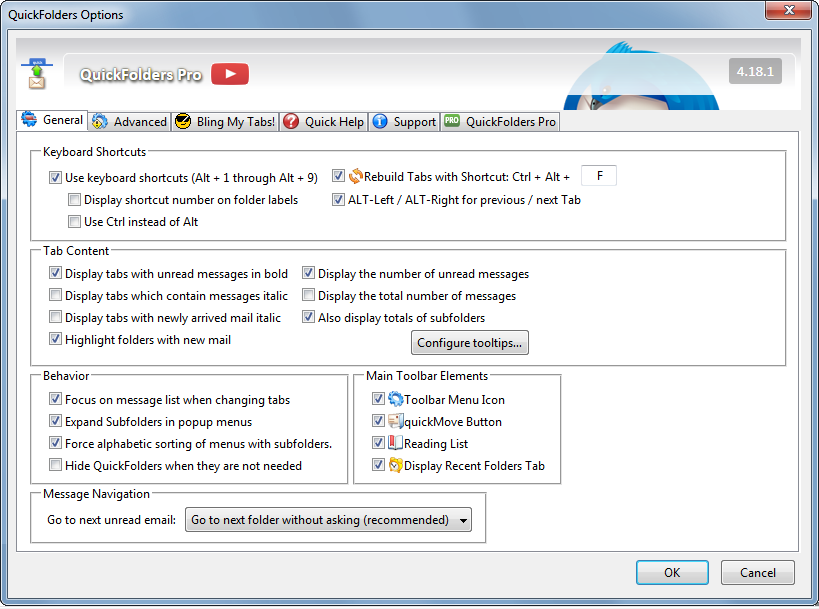Viewport: 819px width, 609px height.
Task: Click the QuickFolders mail upload logo icon
Action: (37, 74)
